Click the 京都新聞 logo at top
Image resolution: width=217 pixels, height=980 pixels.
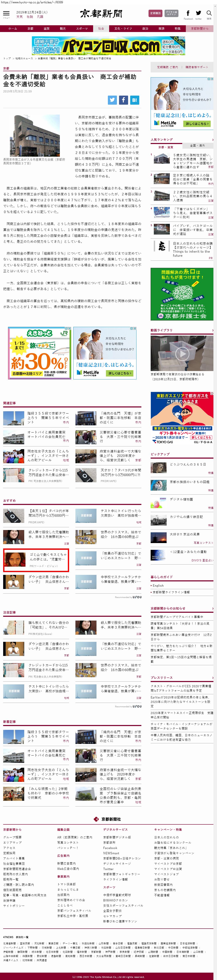point(101,14)
